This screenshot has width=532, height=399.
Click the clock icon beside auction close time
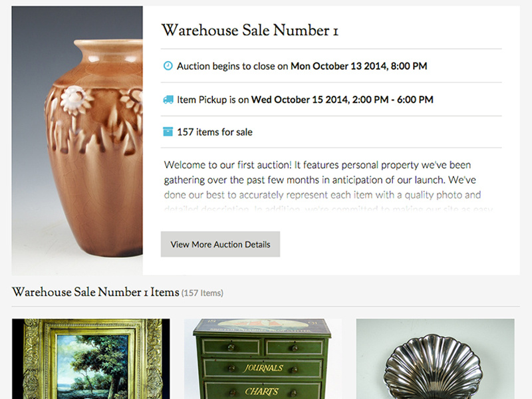tap(168, 65)
